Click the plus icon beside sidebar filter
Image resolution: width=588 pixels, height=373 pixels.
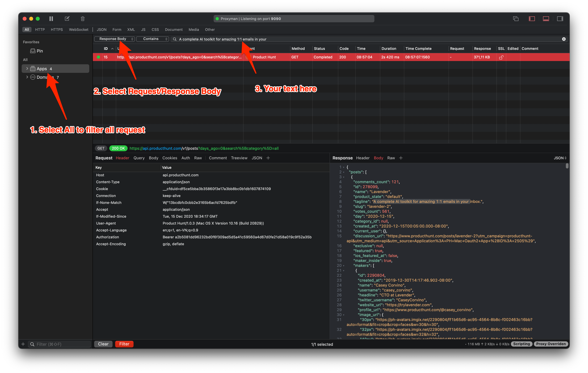pyautogui.click(x=23, y=344)
